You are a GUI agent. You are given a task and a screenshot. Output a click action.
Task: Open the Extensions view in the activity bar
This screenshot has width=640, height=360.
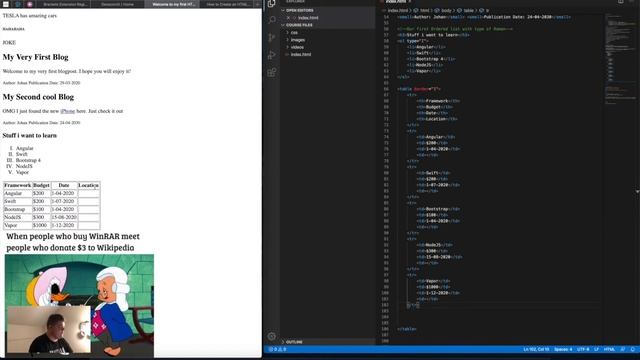click(272, 73)
